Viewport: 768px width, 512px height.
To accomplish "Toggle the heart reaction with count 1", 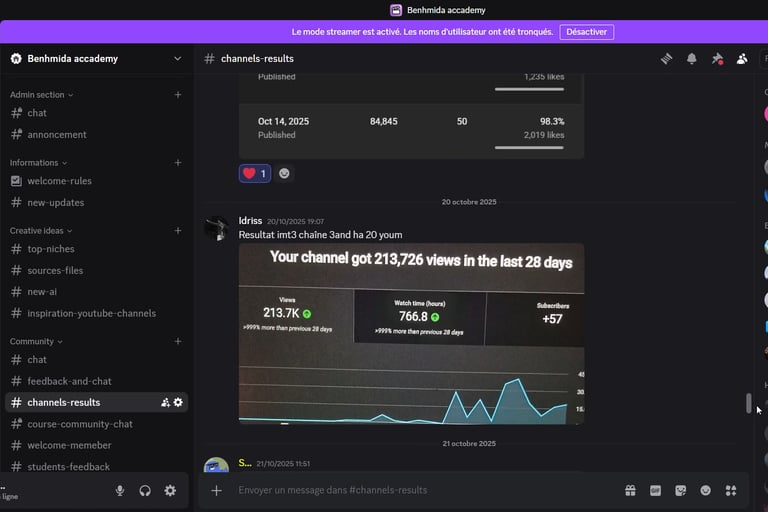I will point(255,173).
